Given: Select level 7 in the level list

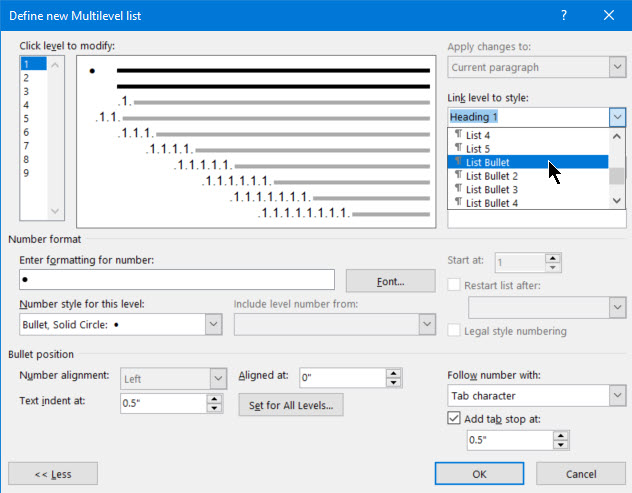Looking at the screenshot, I should click(34, 146).
